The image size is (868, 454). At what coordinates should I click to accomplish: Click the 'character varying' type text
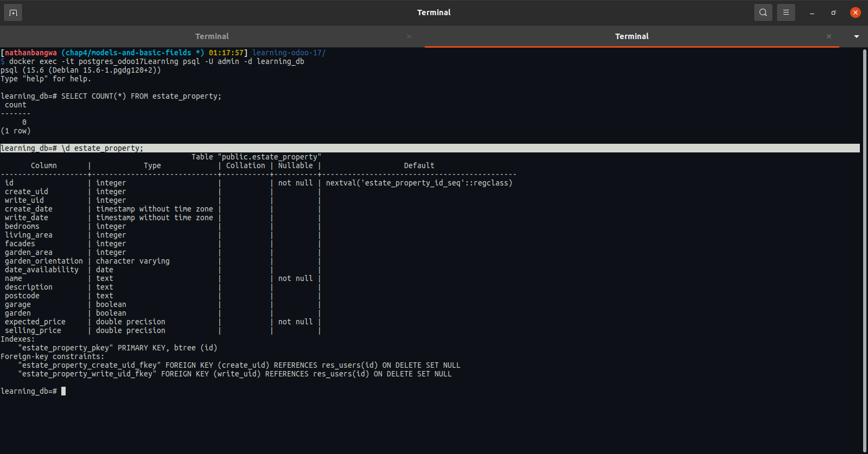pos(133,261)
